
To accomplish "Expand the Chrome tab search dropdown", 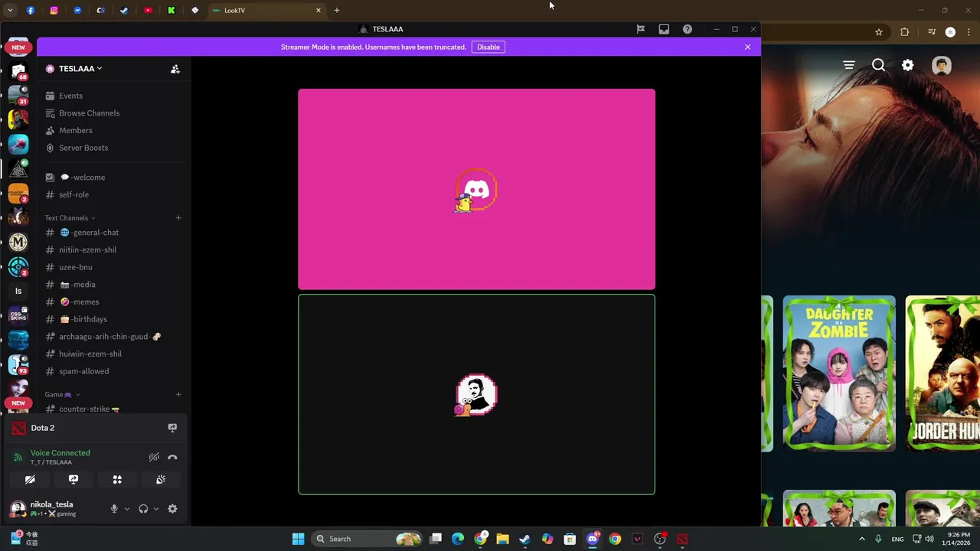I will (10, 11).
